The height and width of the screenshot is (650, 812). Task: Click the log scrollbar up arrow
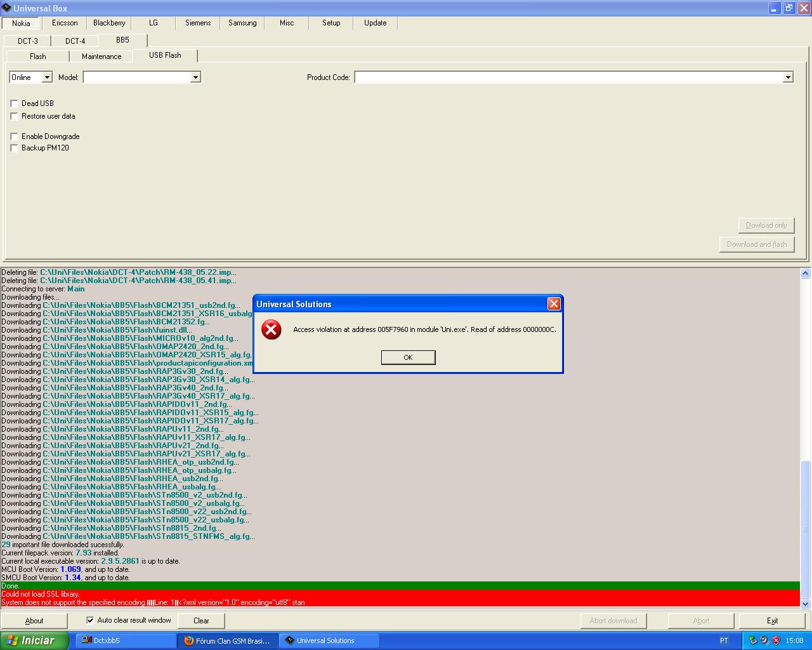click(805, 274)
